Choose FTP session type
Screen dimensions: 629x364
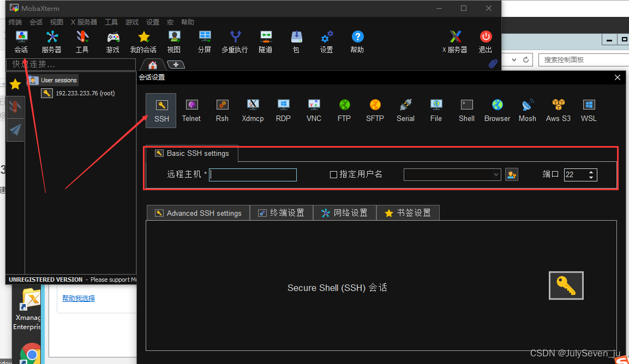click(x=344, y=111)
